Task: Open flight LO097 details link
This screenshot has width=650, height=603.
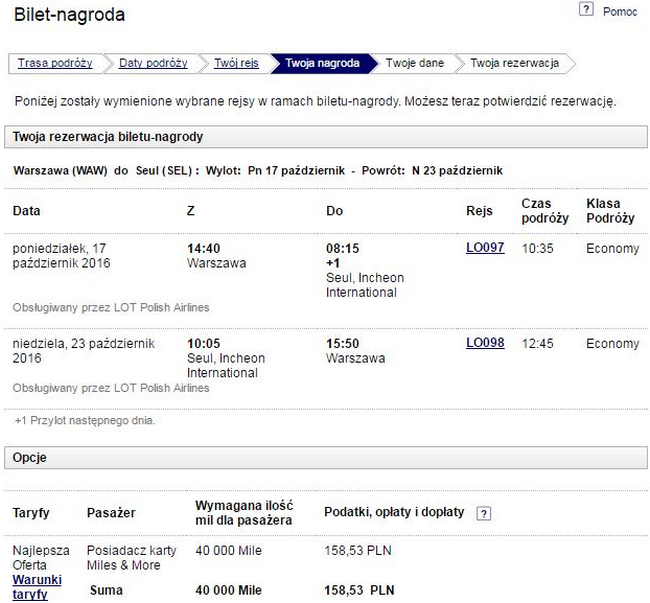Action: (485, 248)
